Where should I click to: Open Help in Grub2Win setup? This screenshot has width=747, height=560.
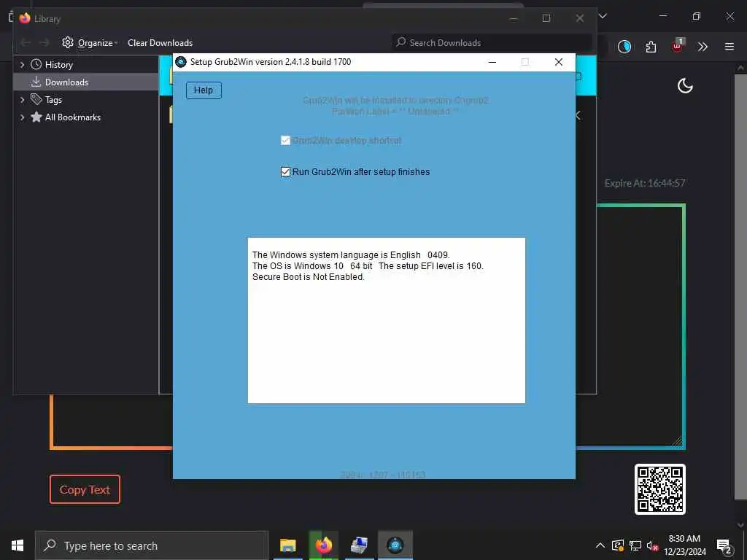coord(204,90)
